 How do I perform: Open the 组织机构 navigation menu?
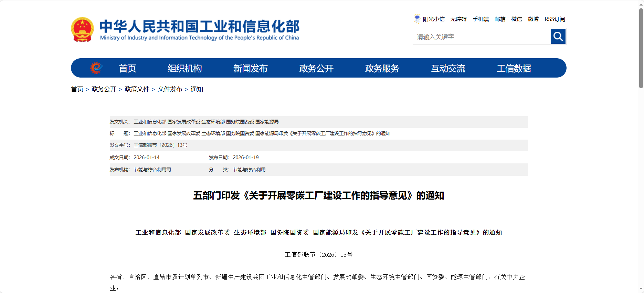tap(184, 68)
